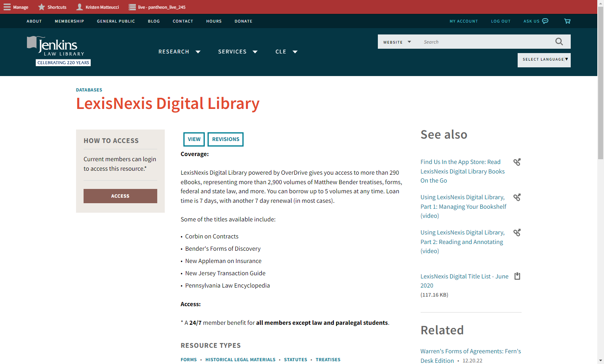Screen dimensions: 604x364
Task: Click the page vertical scrollbar thumb
Action: pyautogui.click(x=600, y=83)
